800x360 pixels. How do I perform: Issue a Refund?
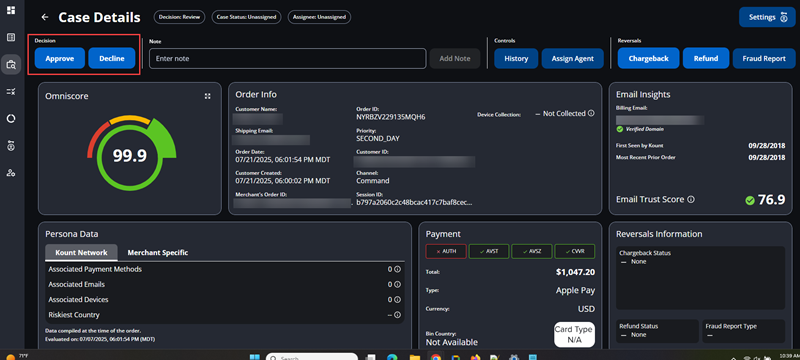[706, 58]
